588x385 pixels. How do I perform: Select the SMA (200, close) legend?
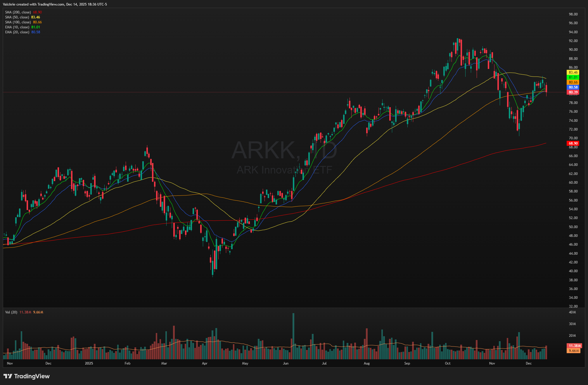[18, 12]
